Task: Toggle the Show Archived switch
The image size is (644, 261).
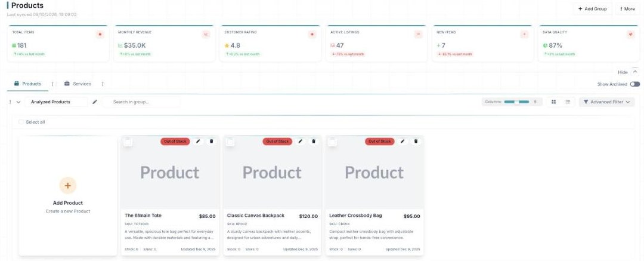Action: tap(634, 84)
